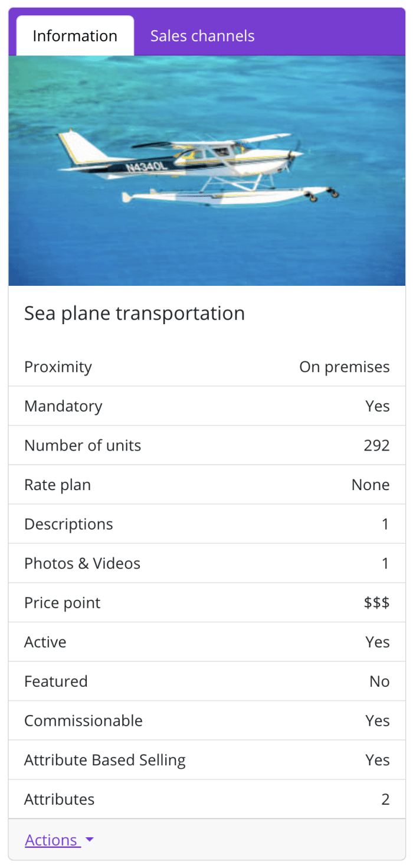The width and height of the screenshot is (413, 868).
Task: Click the On premises value
Action: pos(344,367)
